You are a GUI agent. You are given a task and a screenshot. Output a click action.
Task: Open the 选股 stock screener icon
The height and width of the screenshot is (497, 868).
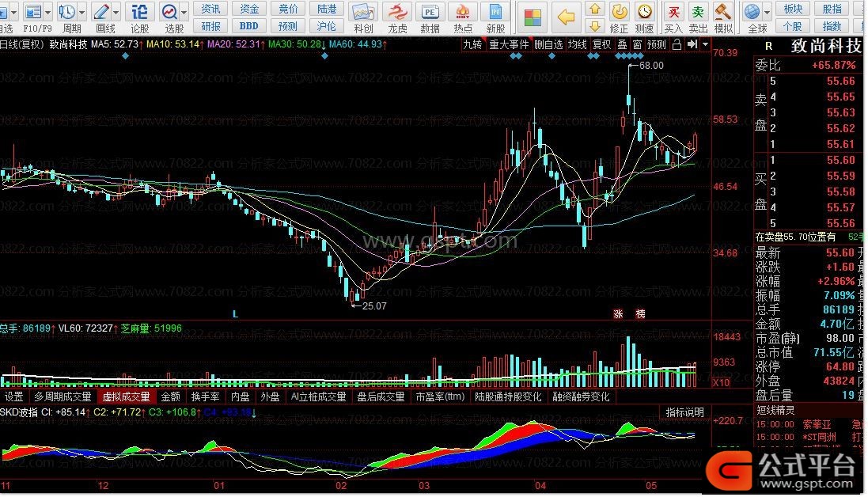pos(169,11)
